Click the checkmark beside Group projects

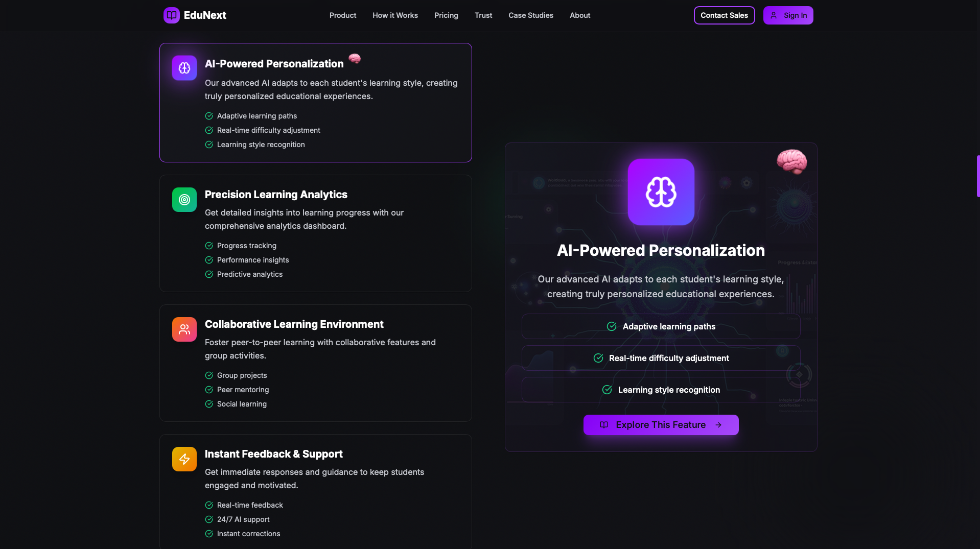209,375
